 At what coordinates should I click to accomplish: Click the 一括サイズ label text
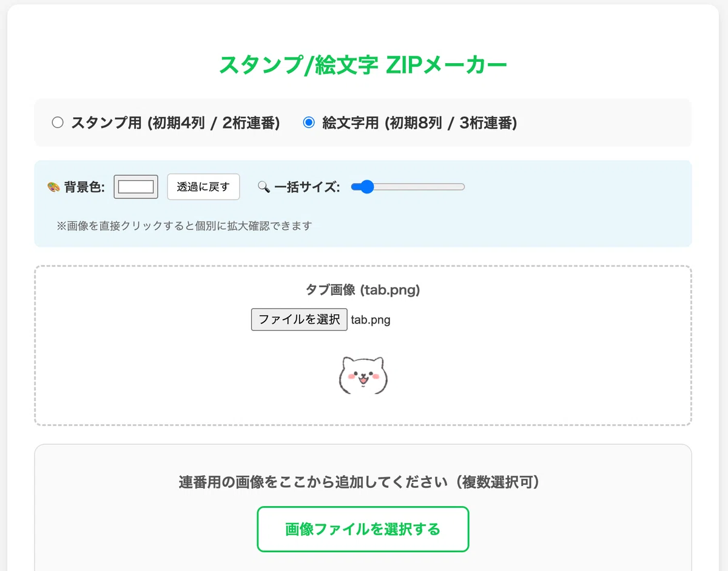pos(306,188)
